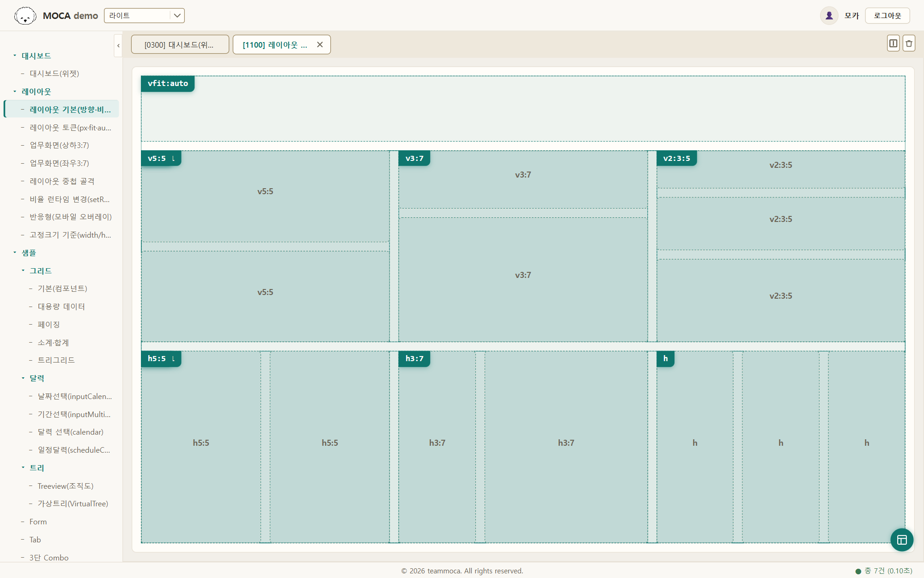Click the trash icon to clear tabs
The height and width of the screenshot is (578, 924).
[x=909, y=43]
